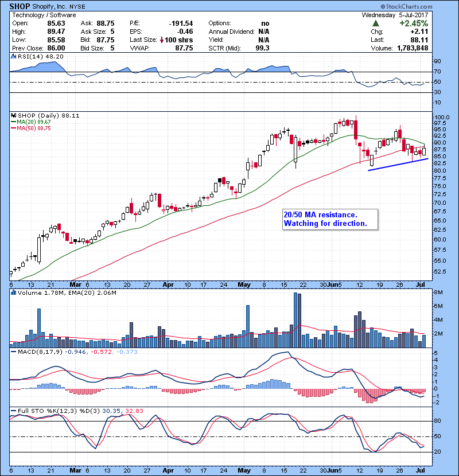Screen dimensions: 459x476
Task: Click the 20/50 MA resistance annotation box
Action: [330, 219]
